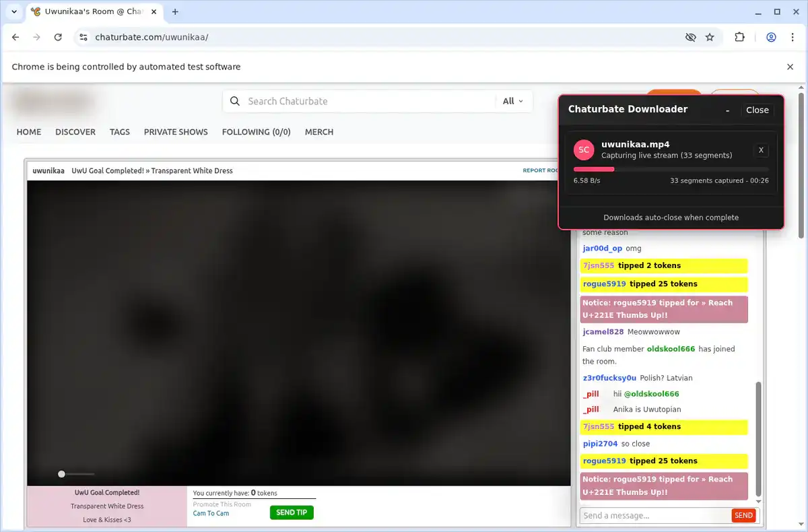Image resolution: width=808 pixels, height=532 pixels.
Task: Click the SC avatar in downloader
Action: click(584, 150)
